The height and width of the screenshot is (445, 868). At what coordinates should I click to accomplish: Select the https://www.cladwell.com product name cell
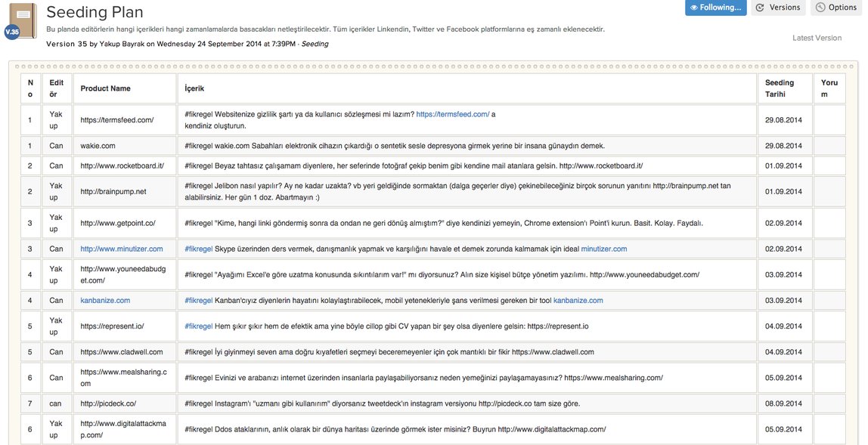point(125,352)
